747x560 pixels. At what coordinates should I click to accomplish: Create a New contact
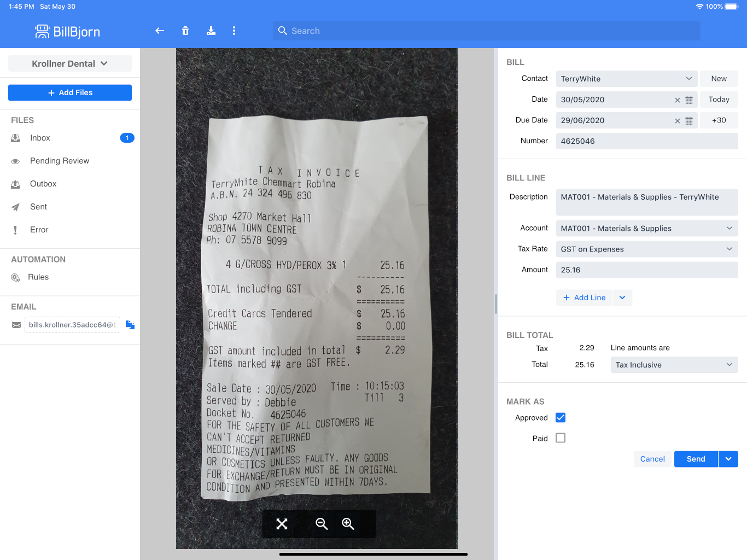click(719, 79)
